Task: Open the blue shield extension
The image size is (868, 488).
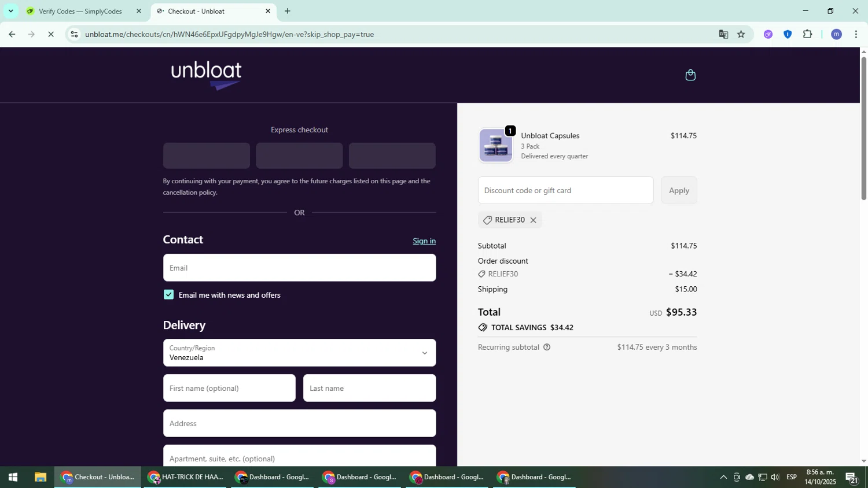Action: (x=788, y=34)
